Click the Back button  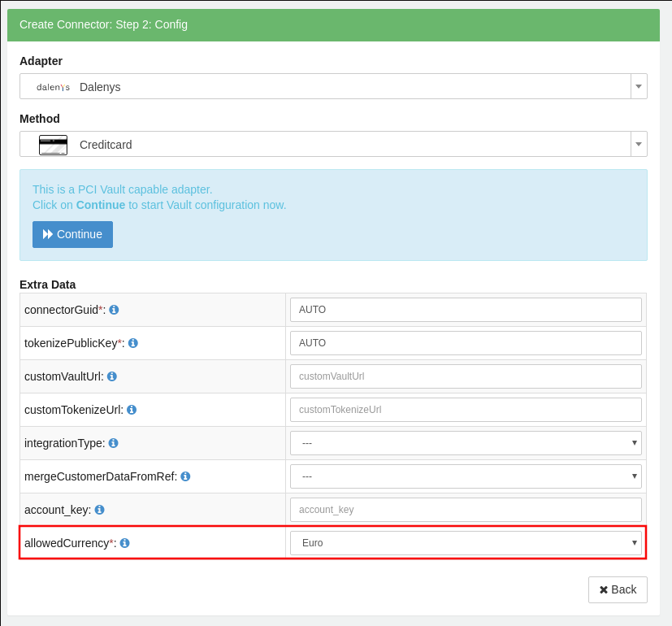coord(618,589)
